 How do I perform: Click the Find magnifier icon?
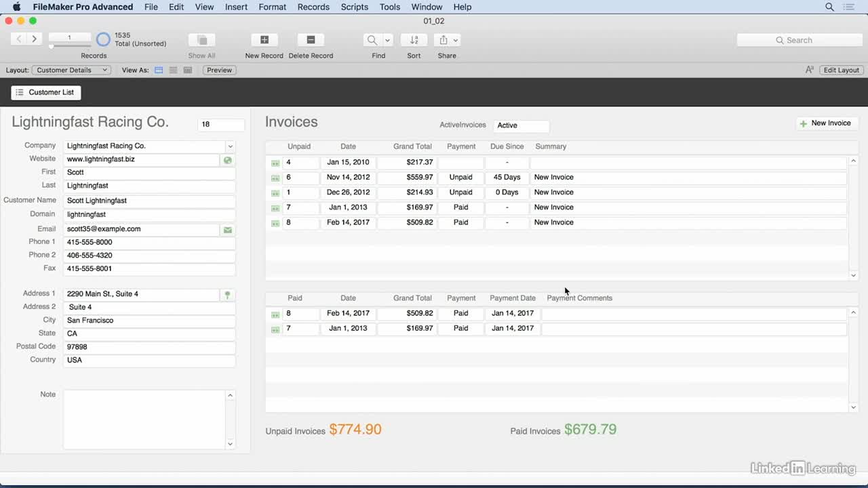click(x=372, y=40)
